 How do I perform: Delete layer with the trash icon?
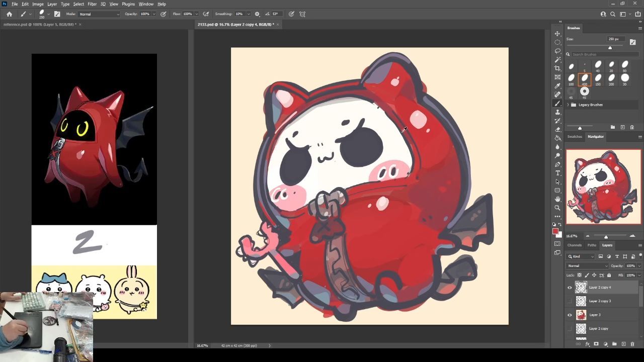coord(632,344)
